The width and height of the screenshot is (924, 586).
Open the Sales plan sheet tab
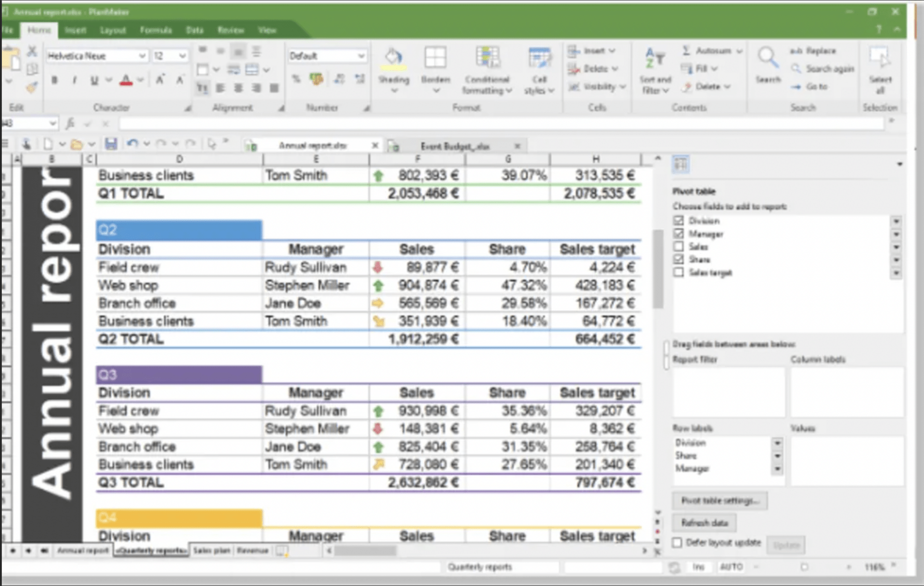pyautogui.click(x=211, y=550)
